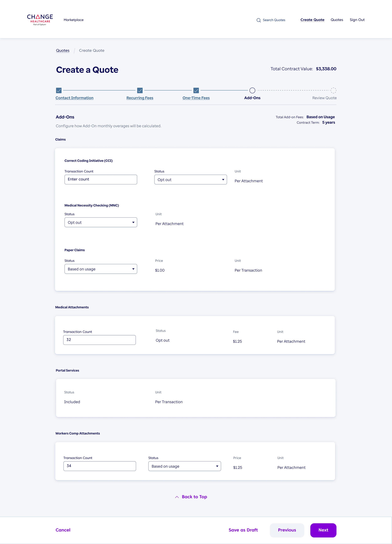The width and height of the screenshot is (392, 544).
Task: Open the Paper Claims Status dropdown
Action: click(x=101, y=269)
